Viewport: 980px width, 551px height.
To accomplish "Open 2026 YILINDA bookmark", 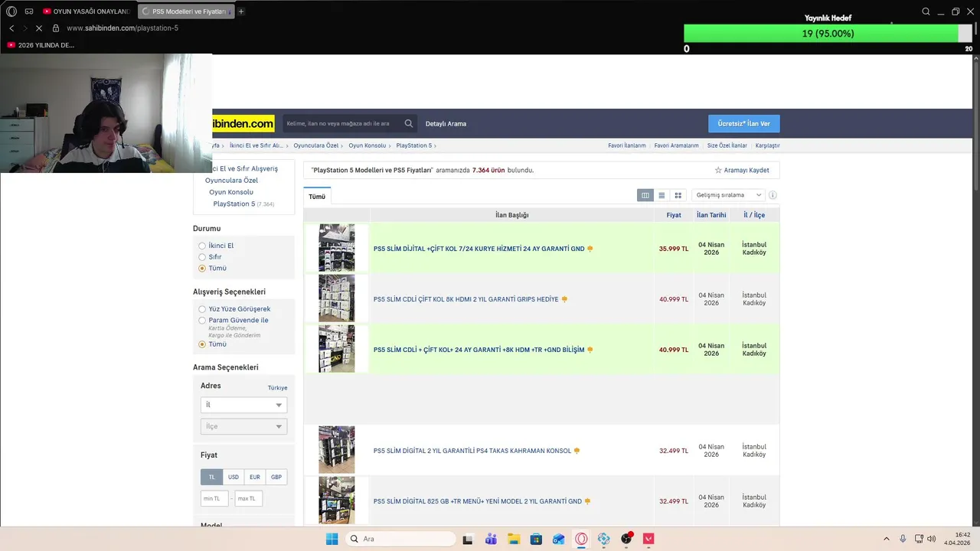I will click(x=41, y=45).
